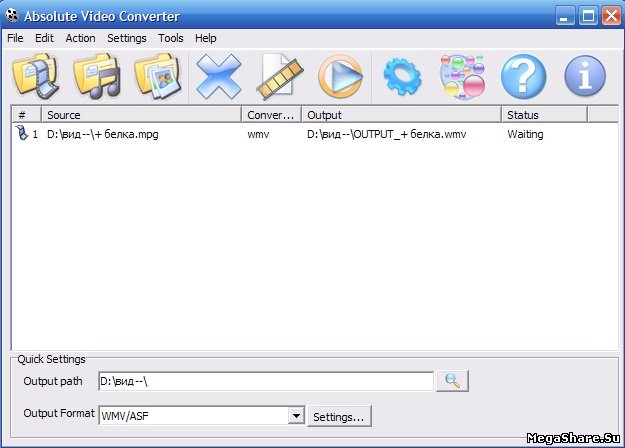Open the Action menu
The height and width of the screenshot is (448, 625).
tap(81, 38)
